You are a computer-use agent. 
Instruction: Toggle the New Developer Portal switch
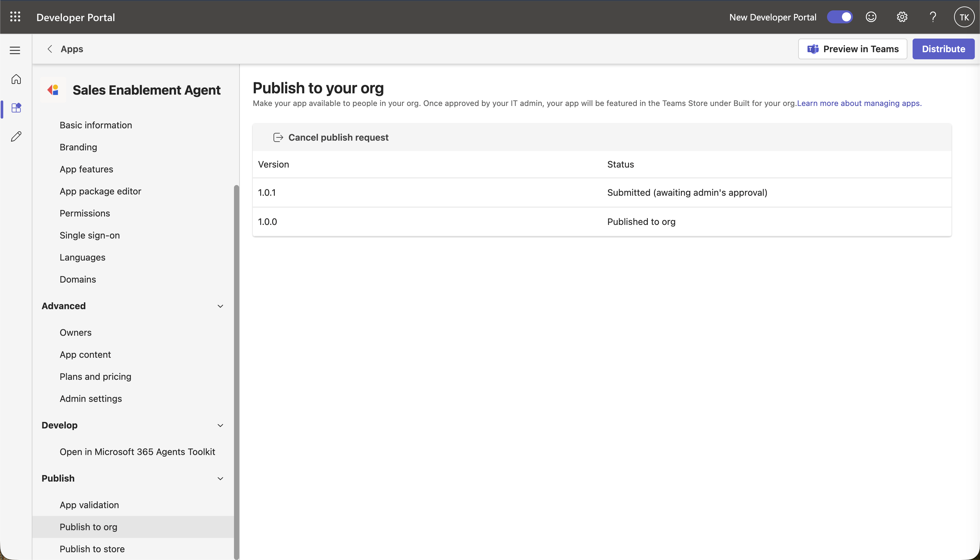(x=840, y=17)
